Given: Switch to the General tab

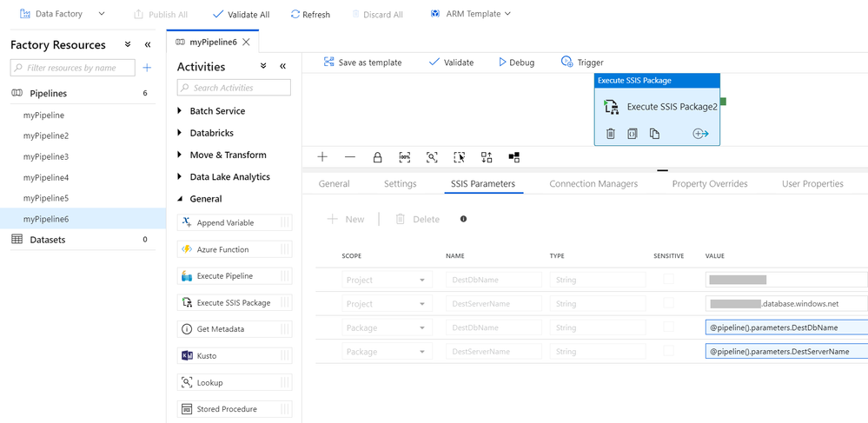Looking at the screenshot, I should click(x=335, y=184).
